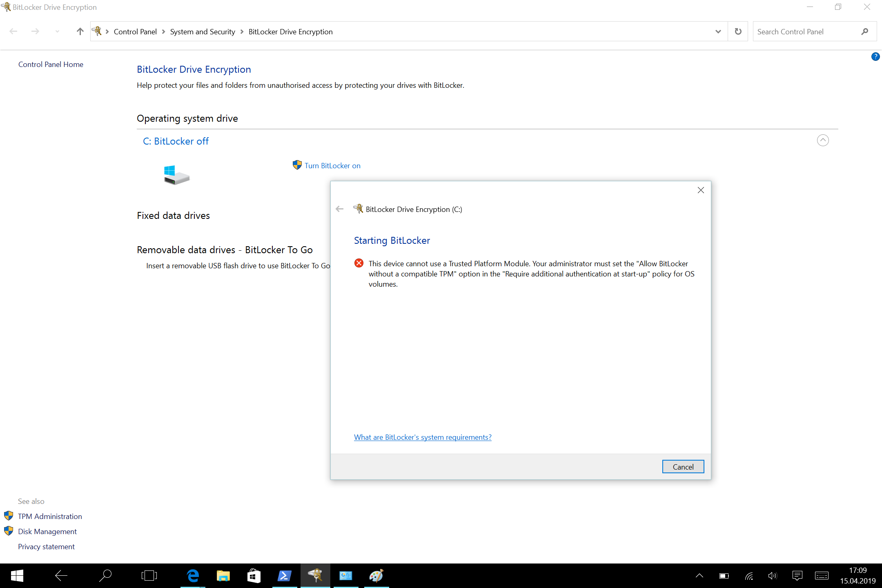This screenshot has width=882, height=588.
Task: Click the shield icon beside Turn BitLocker on
Action: 297,165
